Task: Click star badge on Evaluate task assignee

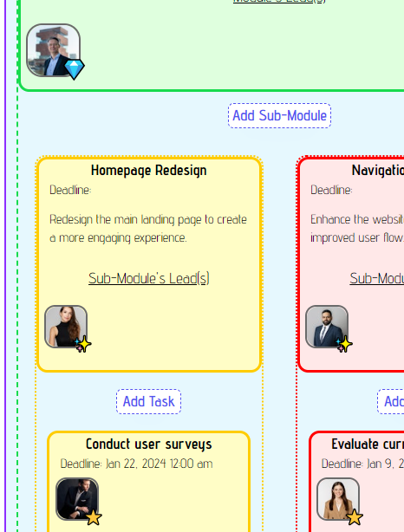Action: [355, 517]
